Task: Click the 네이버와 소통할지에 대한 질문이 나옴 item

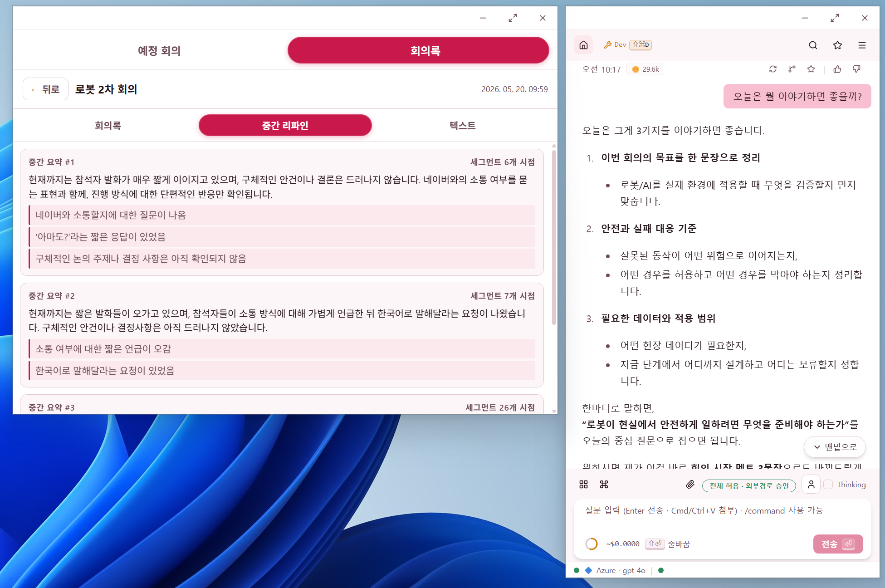Action: click(x=282, y=215)
